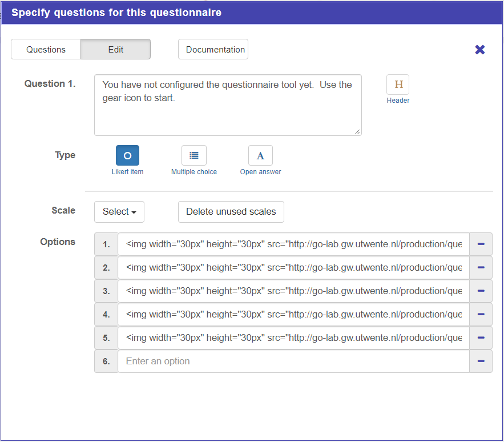Click the Question 1 text area
Screen dimensions: 504x442
coord(228,105)
